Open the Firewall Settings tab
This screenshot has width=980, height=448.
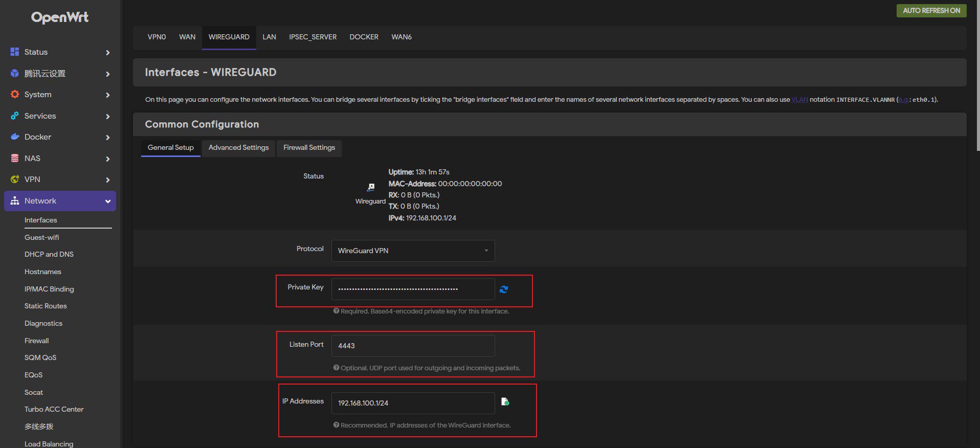click(309, 148)
